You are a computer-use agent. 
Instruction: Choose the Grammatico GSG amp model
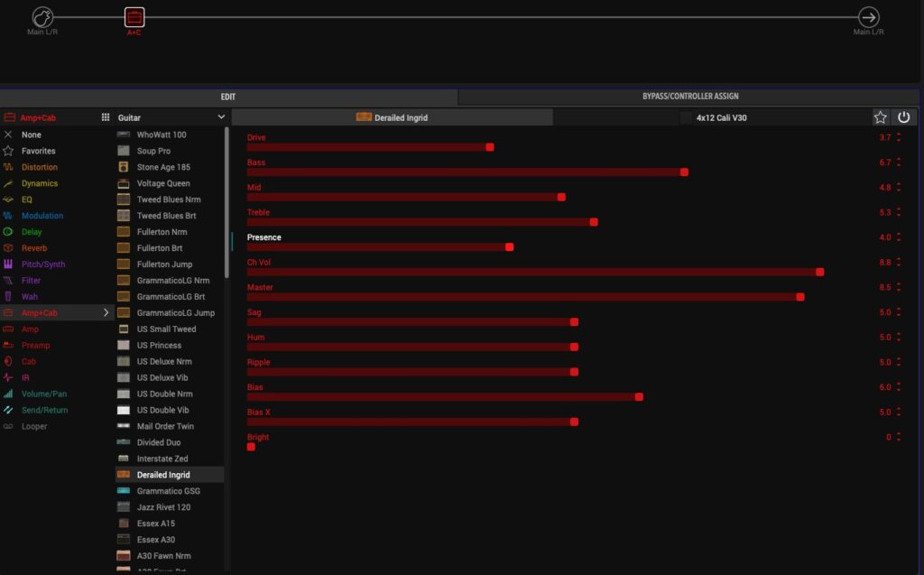point(169,491)
